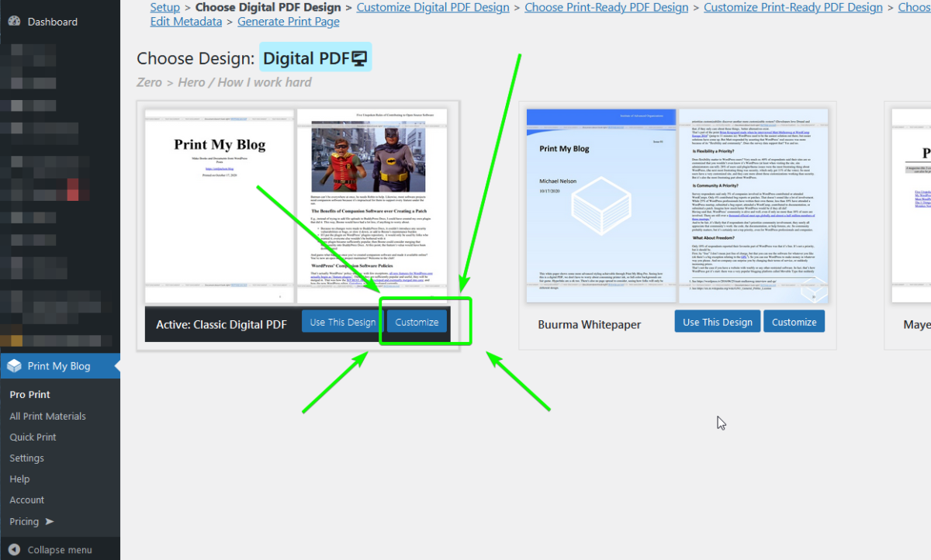Open the Help menu item

tap(19, 479)
